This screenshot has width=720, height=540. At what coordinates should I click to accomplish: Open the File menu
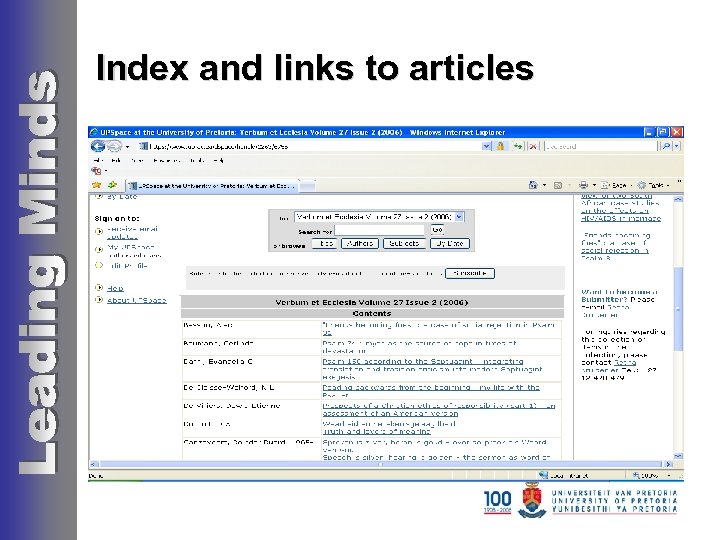tap(98, 160)
